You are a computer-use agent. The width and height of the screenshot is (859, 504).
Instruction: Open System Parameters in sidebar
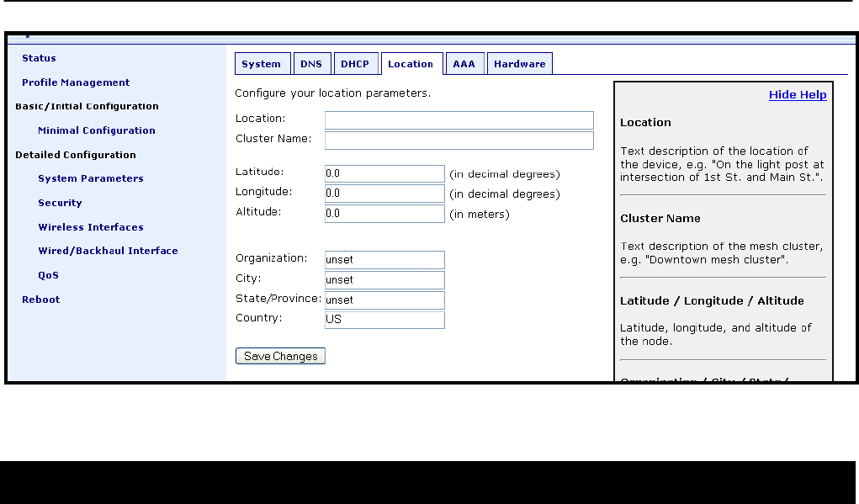[90, 178]
